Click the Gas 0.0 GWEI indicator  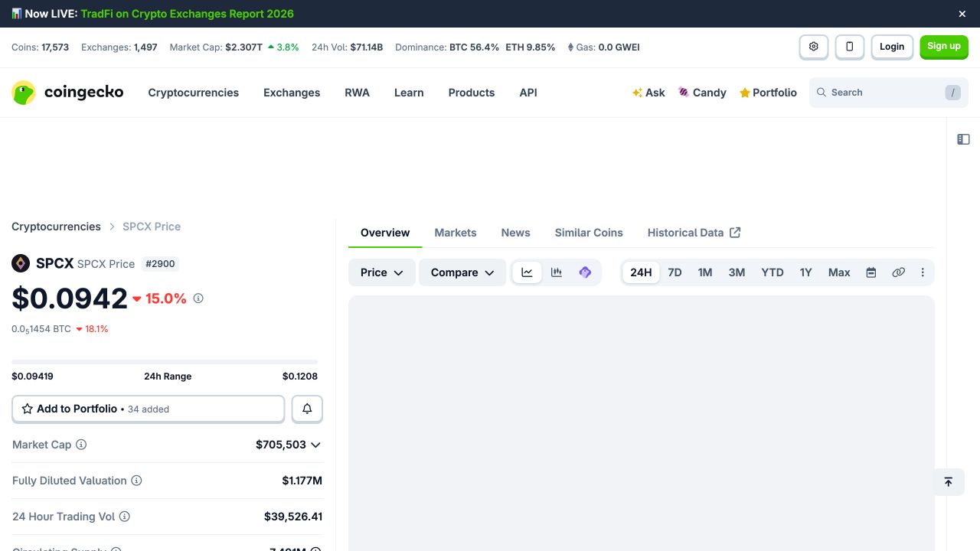(x=603, y=47)
